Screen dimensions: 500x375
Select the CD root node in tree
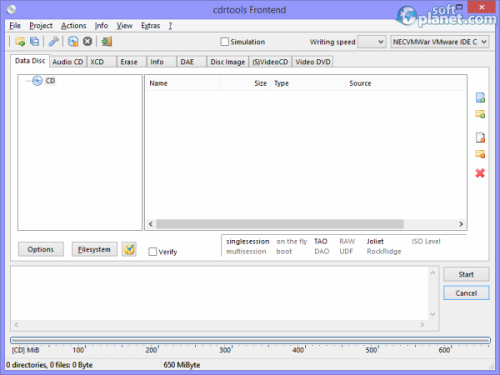point(50,81)
